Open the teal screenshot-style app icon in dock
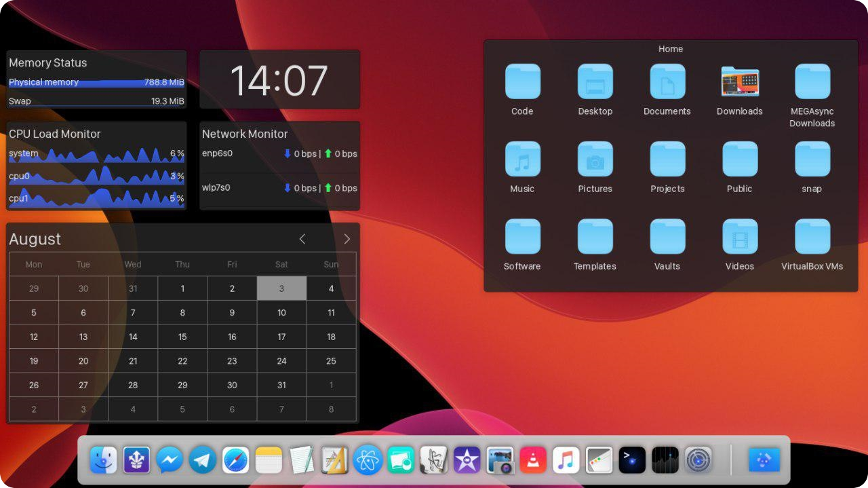This screenshot has height=488, width=868. [x=401, y=460]
